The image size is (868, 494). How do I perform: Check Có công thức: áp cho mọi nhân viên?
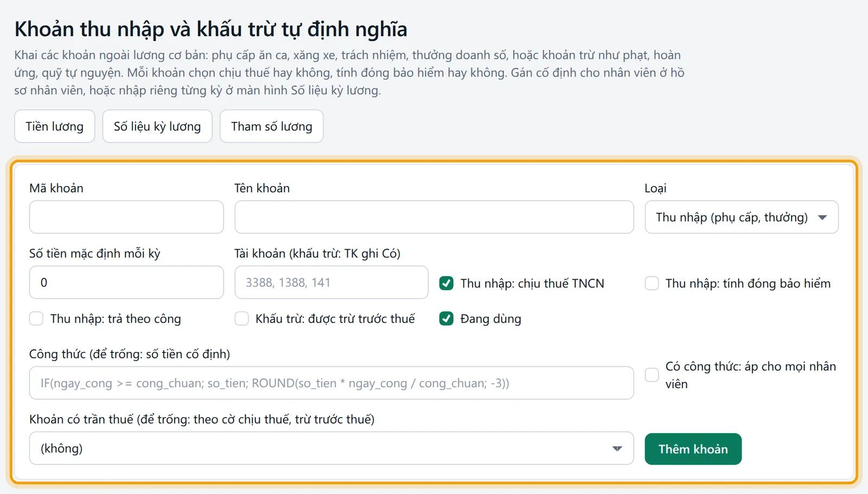(652, 375)
